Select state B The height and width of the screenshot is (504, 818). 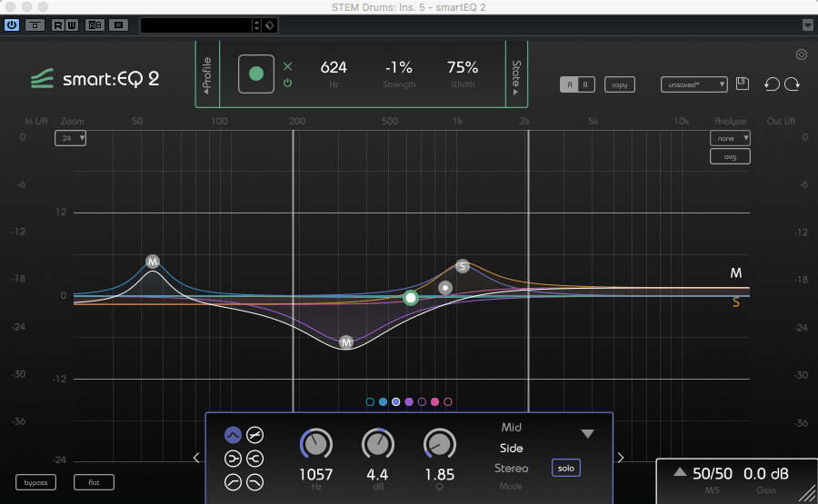[585, 84]
